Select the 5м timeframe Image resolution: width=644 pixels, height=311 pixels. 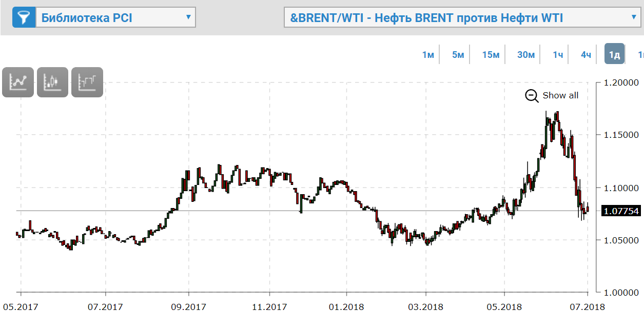pos(458,54)
